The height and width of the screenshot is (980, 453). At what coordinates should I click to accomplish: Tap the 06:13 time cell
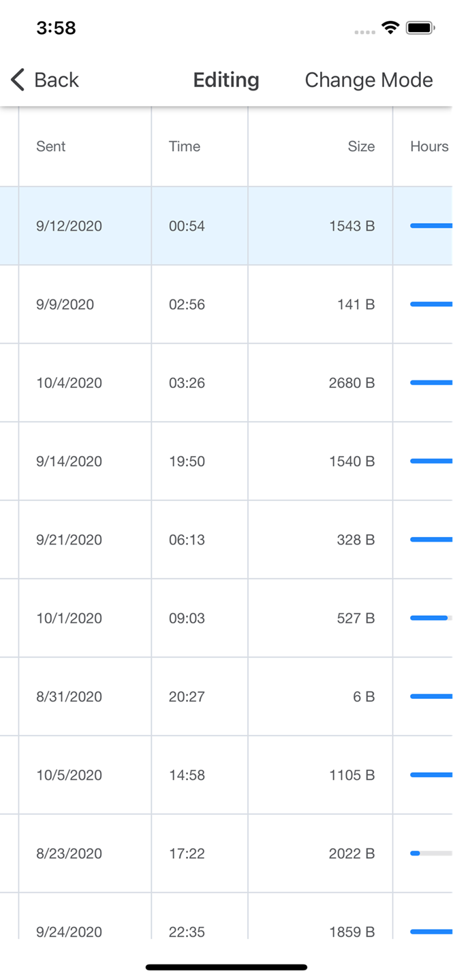point(187,540)
